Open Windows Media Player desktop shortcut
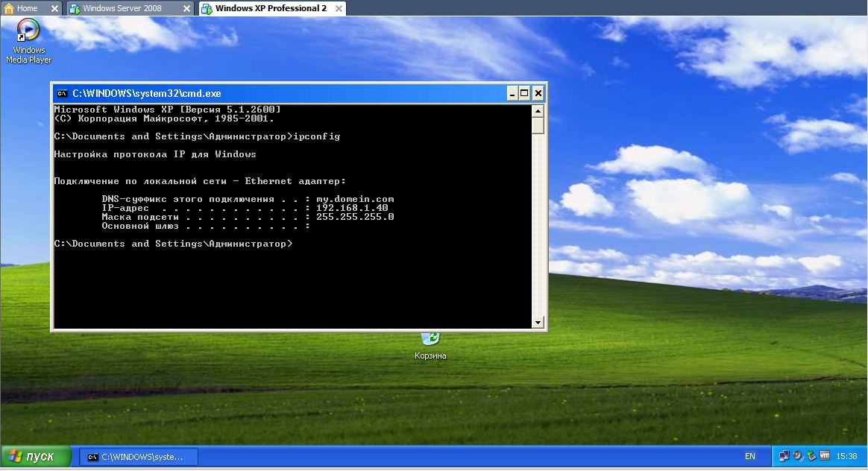The width and height of the screenshot is (868, 471). pos(28,41)
